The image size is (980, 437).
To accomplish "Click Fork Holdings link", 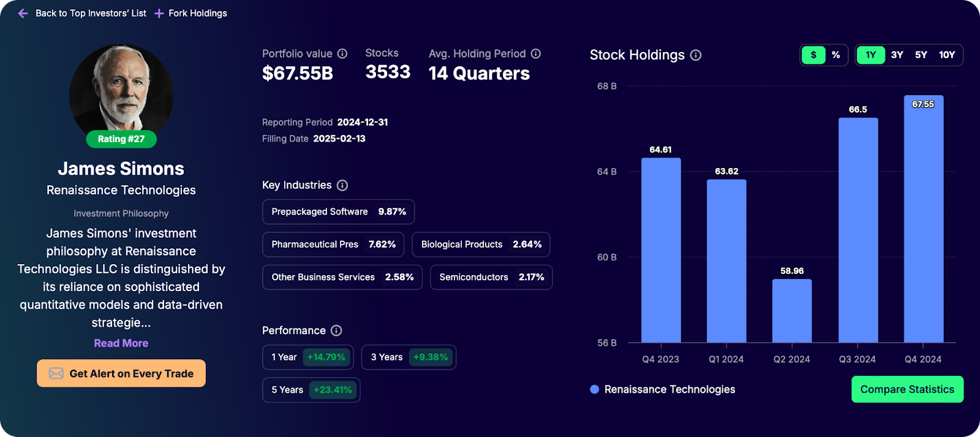I will click(198, 13).
